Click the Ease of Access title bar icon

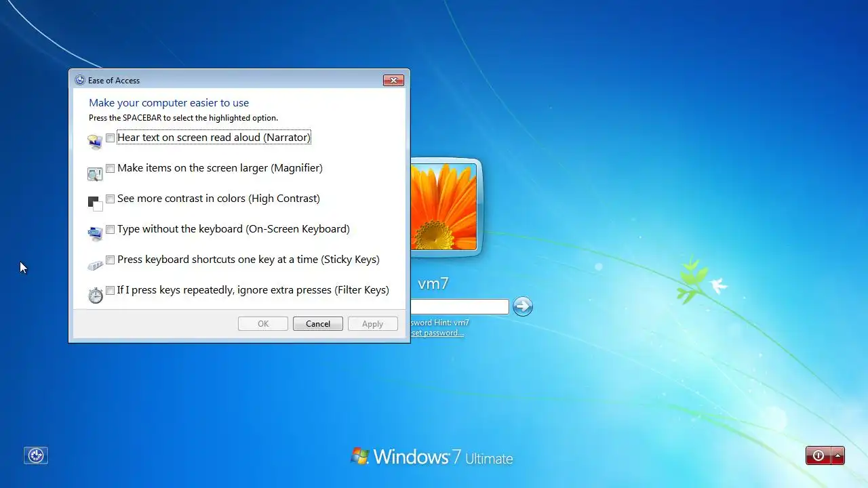pyautogui.click(x=80, y=80)
